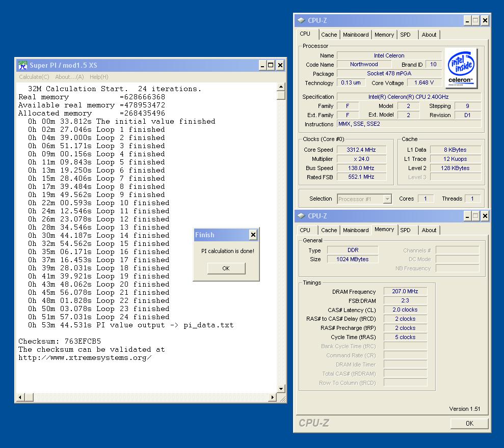Click the Intel Inside Celeron logo

click(461, 68)
